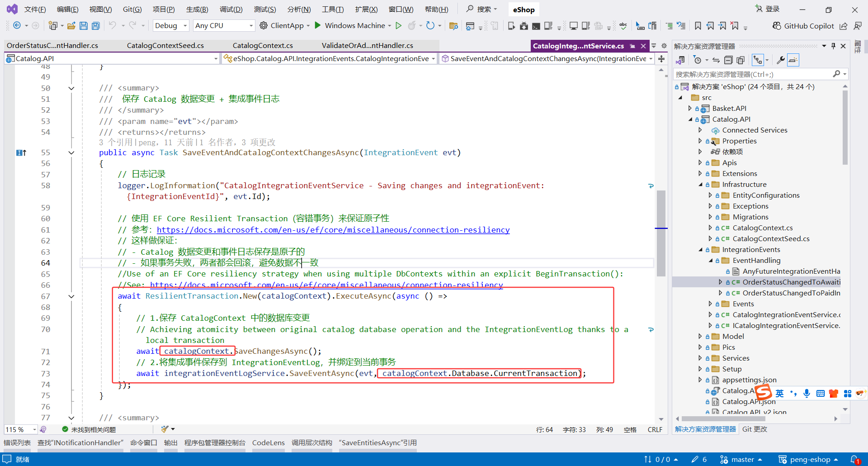Open the 工具(T) menu
Viewport: 868px width, 466px height.
[333, 10]
